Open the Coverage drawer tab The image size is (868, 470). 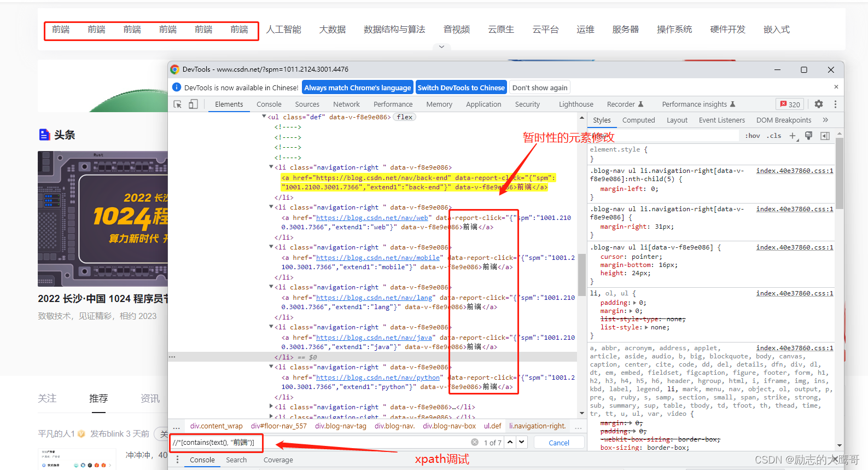(278, 460)
